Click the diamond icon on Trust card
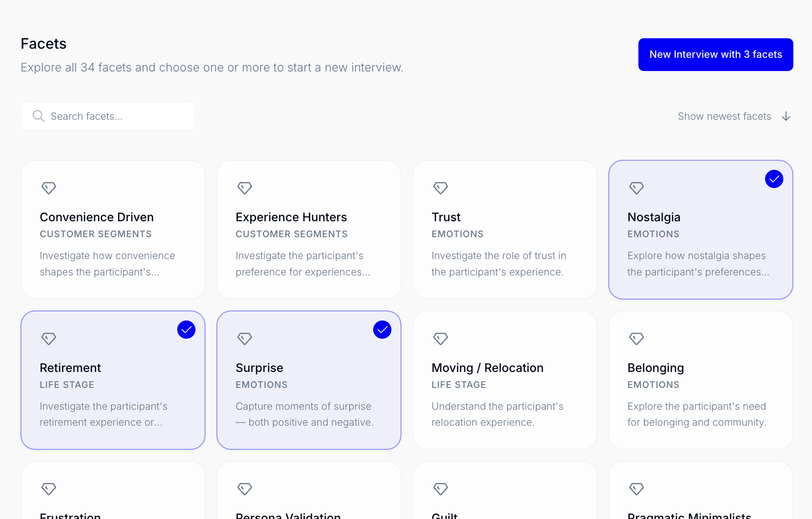 (441, 188)
